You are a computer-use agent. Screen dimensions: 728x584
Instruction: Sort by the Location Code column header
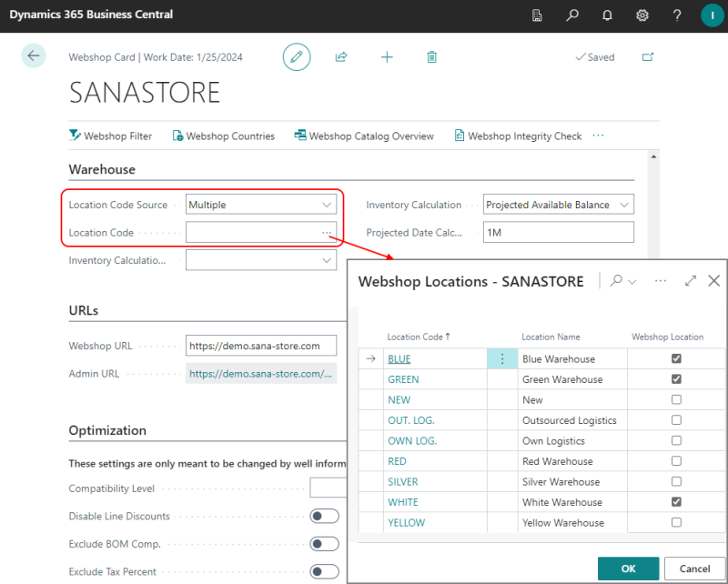click(419, 337)
